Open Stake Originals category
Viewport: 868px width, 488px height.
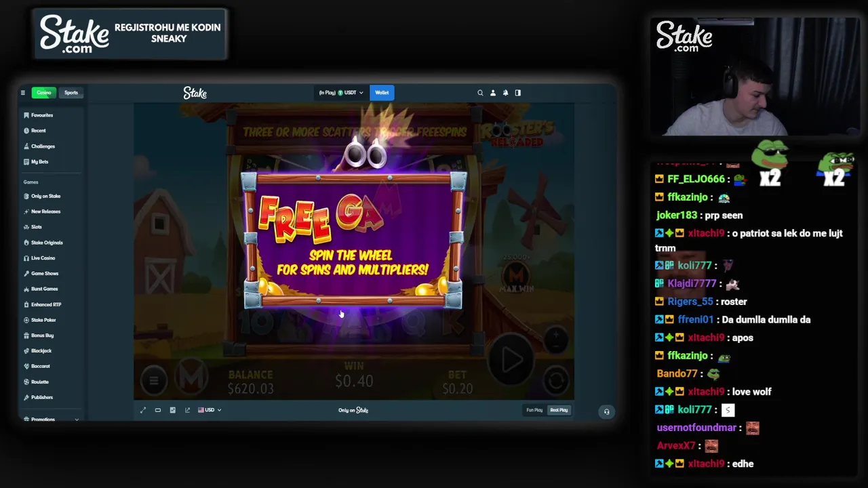click(52, 243)
